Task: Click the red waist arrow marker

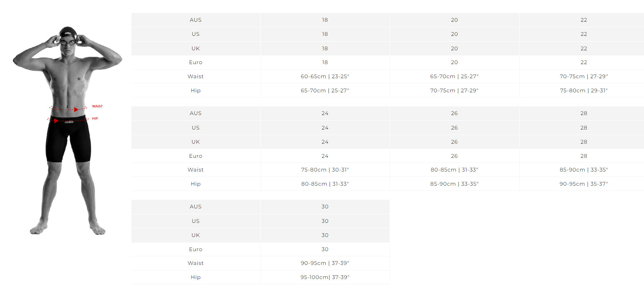Action: (x=76, y=110)
